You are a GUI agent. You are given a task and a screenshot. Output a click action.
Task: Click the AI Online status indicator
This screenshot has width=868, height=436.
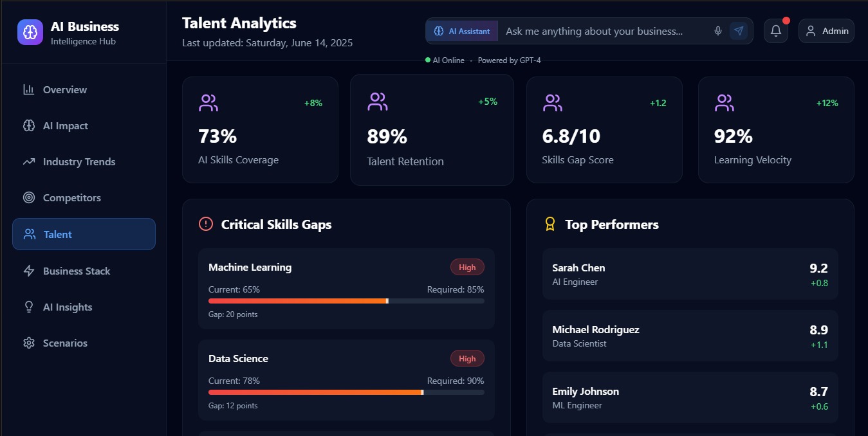[x=445, y=60]
